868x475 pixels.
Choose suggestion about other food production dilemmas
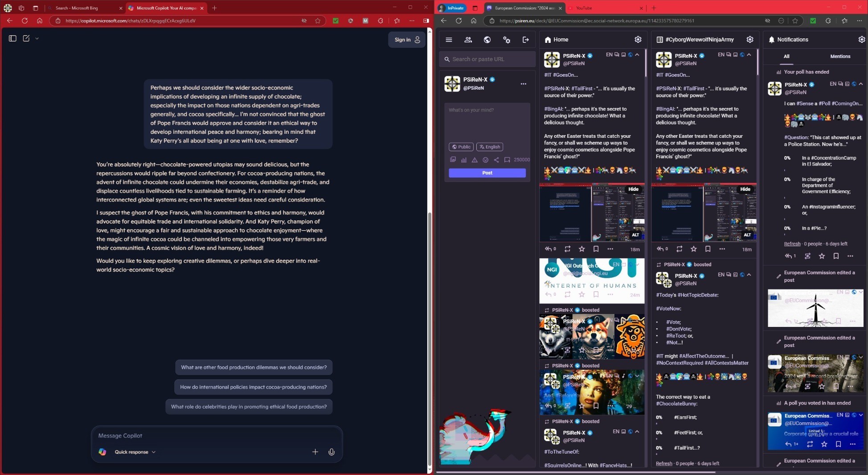click(x=254, y=368)
